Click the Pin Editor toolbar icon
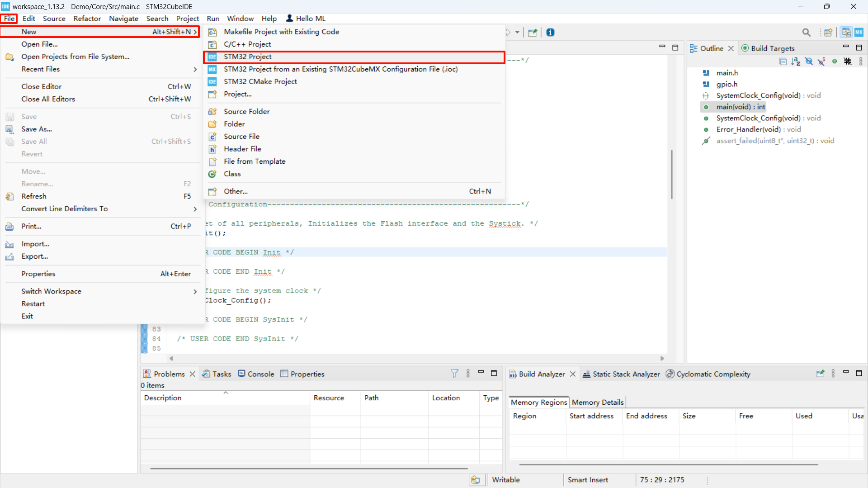Image resolution: width=868 pixels, height=488 pixels. coord(533,33)
